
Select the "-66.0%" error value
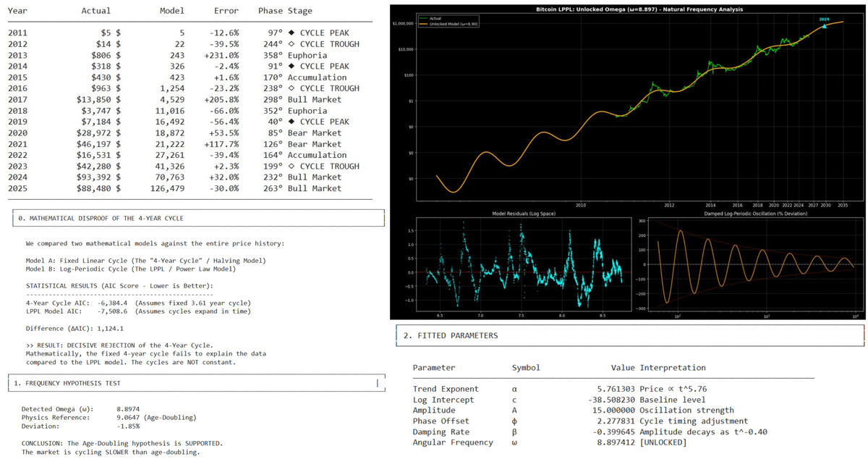pyautogui.click(x=224, y=111)
